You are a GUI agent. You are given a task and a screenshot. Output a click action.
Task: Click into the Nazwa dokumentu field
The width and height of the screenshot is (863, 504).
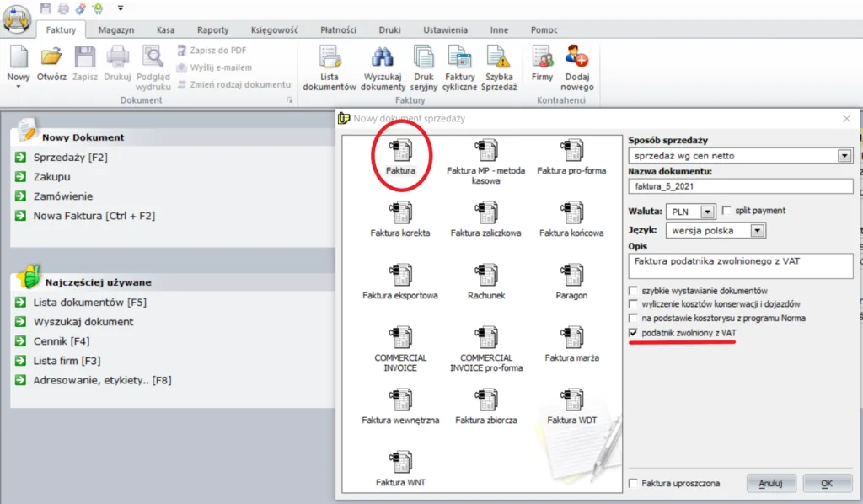[x=740, y=186]
